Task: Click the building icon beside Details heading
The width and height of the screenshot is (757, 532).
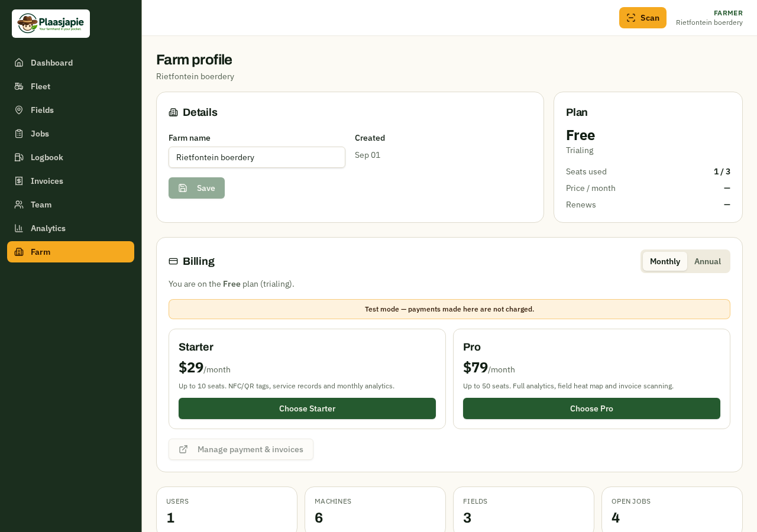Action: click(173, 112)
